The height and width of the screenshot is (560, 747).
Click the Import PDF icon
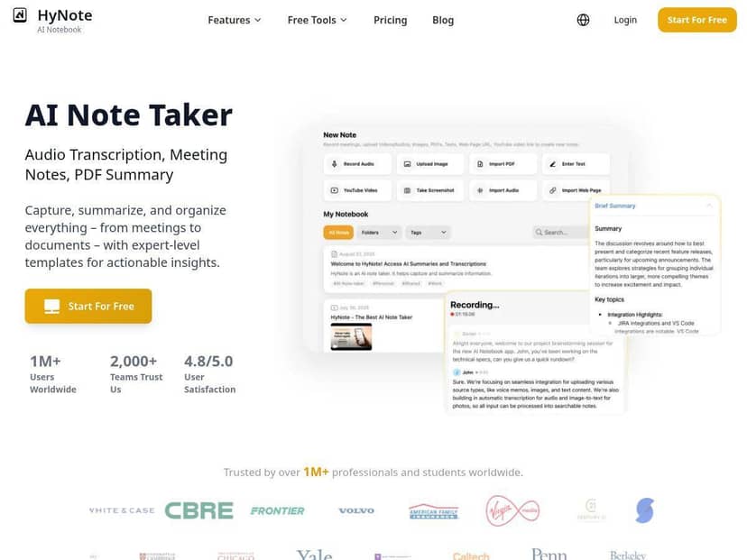[x=479, y=165]
